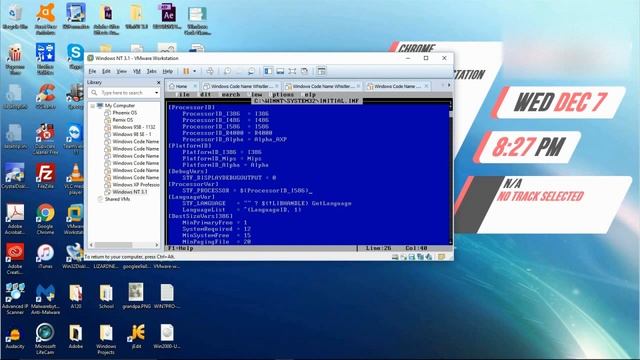Open the File menu in VMware

click(x=92, y=71)
